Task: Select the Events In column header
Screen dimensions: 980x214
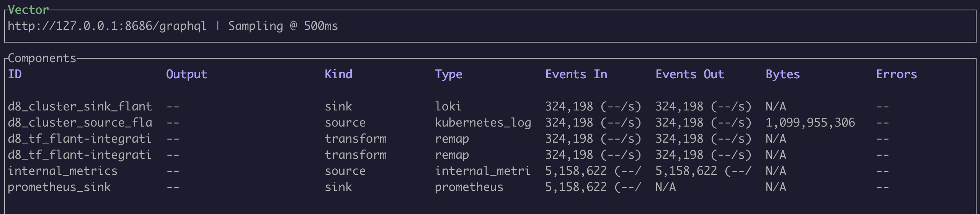Action: point(576,74)
